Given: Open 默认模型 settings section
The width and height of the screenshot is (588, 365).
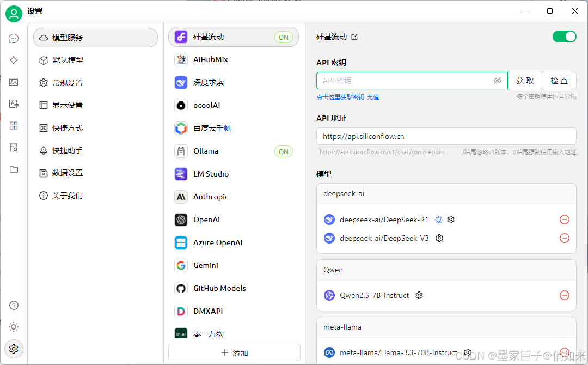Looking at the screenshot, I should point(96,60).
